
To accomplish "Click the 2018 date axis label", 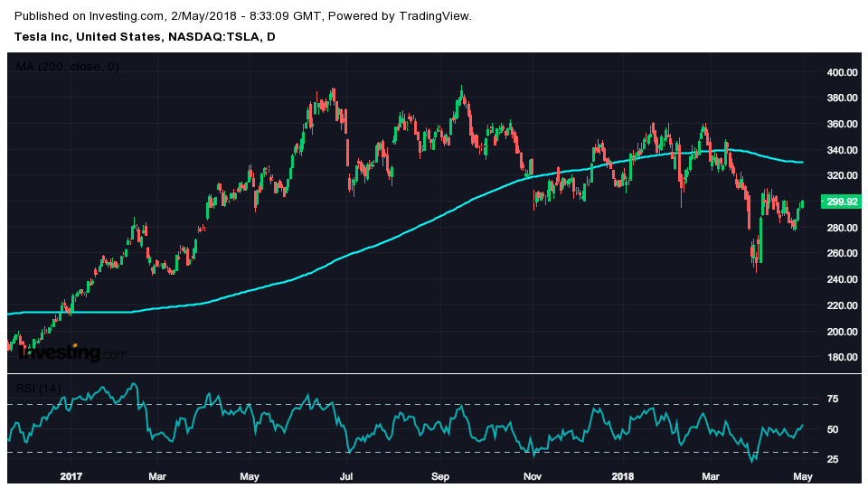I will pyautogui.click(x=623, y=476).
